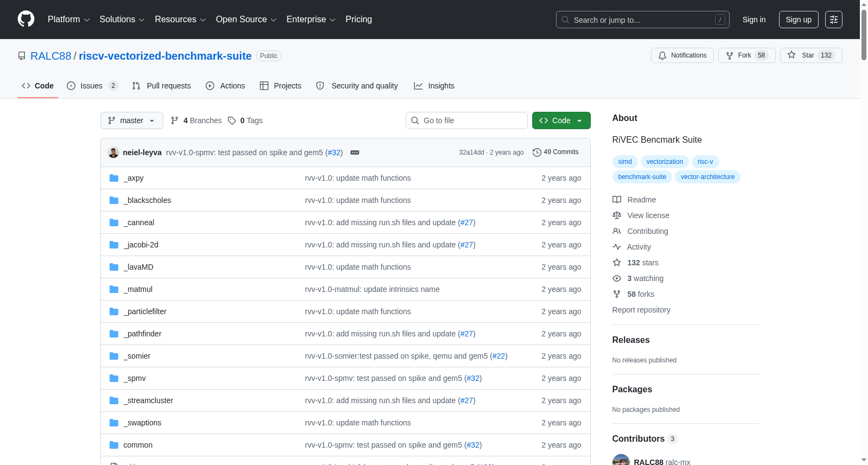Screen dimensions: 868x465
Task: Click the folder icon for _jacobi-2d
Action: pos(114,245)
